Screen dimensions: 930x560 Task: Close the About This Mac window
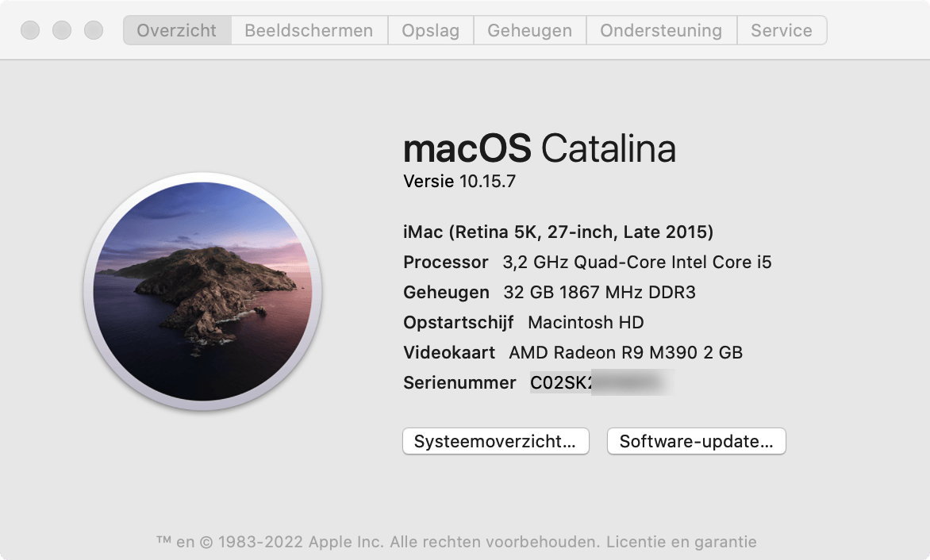click(x=30, y=31)
